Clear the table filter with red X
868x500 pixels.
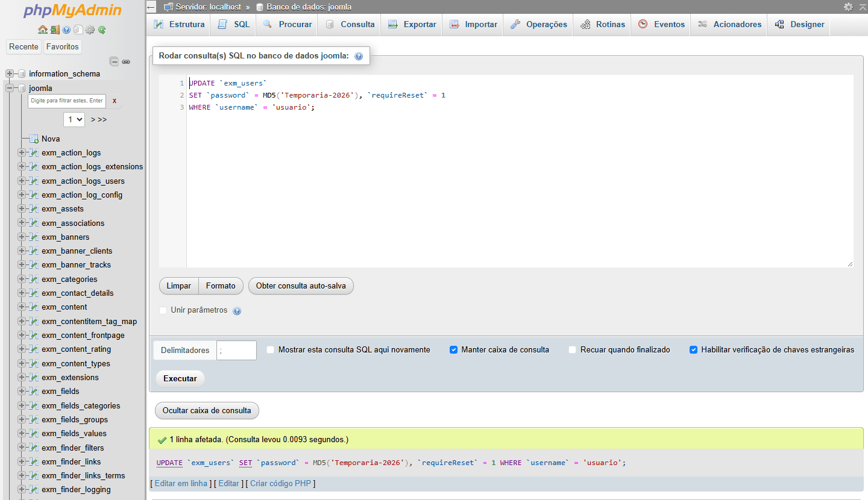(114, 101)
